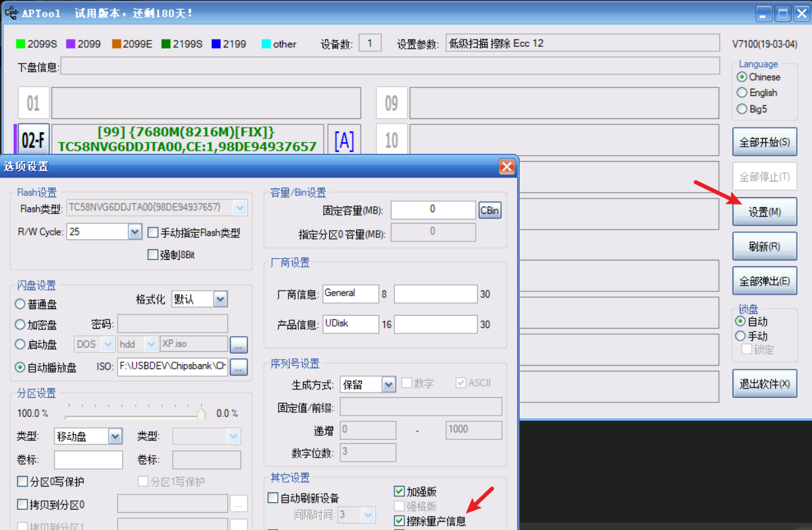812x530 pixels.
Task: Click the Settings (M) button
Action: pos(765,212)
